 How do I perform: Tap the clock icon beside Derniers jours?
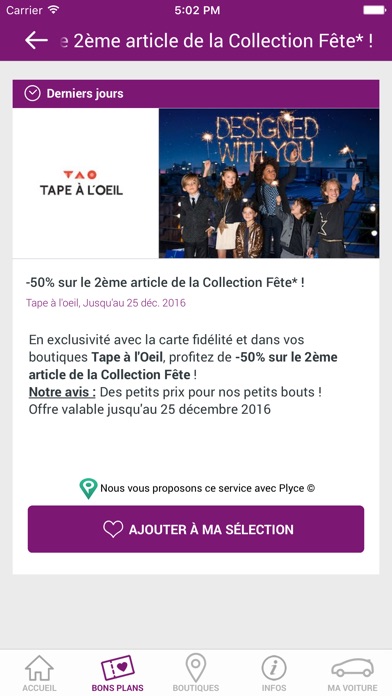click(32, 93)
